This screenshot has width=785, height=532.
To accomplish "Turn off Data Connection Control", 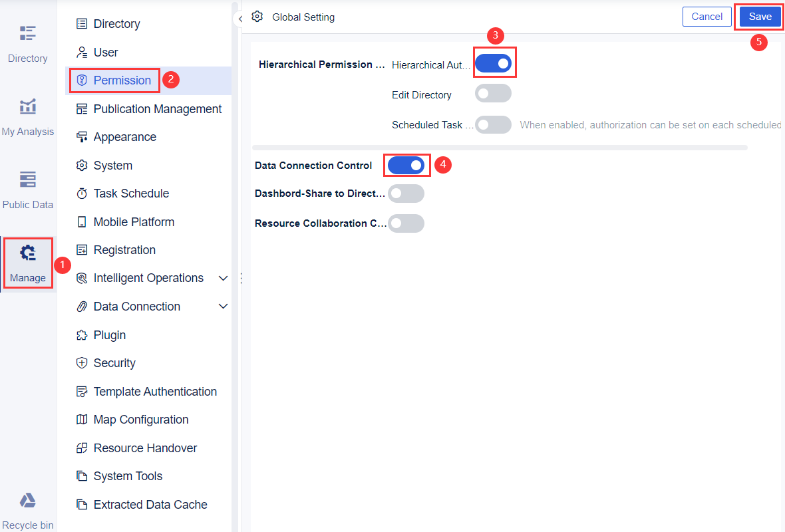I will [407, 165].
